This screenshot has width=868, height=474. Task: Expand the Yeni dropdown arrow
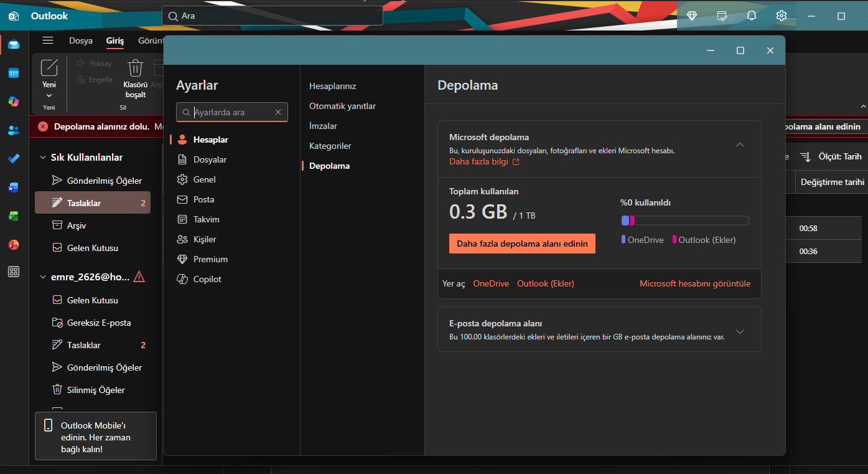pos(49,95)
